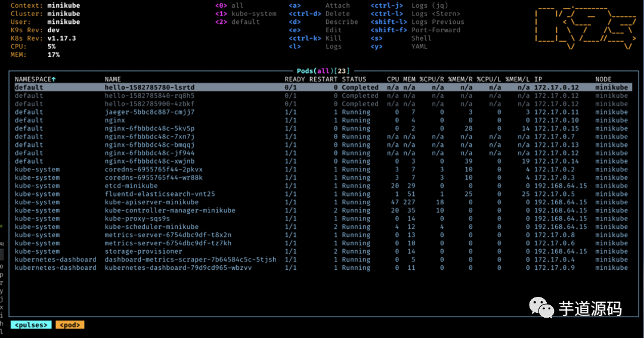Click the IP column header
This screenshot has width=644, height=338.
tap(538, 79)
